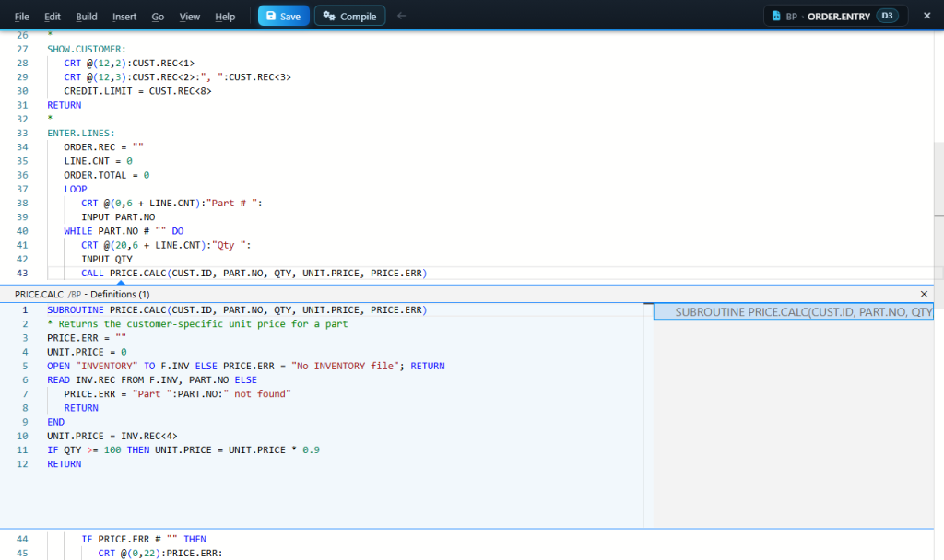Image resolution: width=944 pixels, height=560 pixels.
Task: Open the Insert menu
Action: click(124, 17)
